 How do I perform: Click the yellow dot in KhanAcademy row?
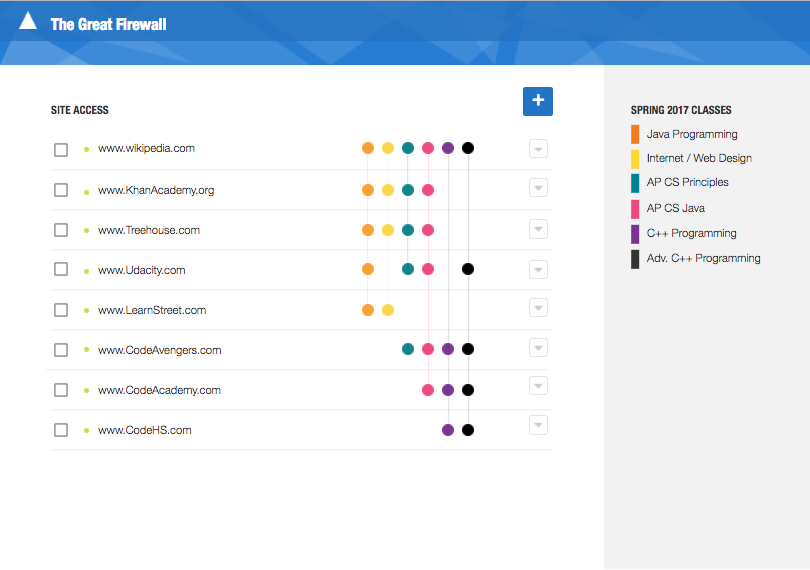click(x=388, y=190)
